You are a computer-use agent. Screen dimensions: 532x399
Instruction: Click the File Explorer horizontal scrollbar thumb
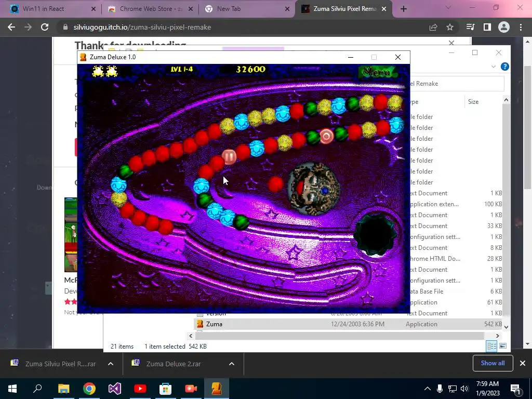tap(339, 336)
